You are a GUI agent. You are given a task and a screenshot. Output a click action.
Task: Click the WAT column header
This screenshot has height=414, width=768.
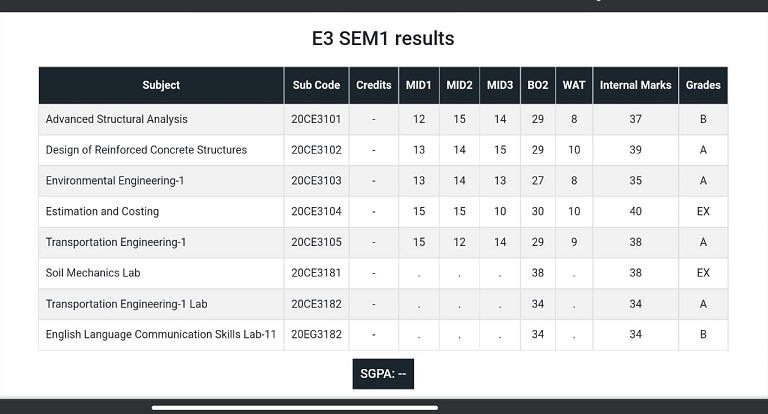click(x=574, y=85)
